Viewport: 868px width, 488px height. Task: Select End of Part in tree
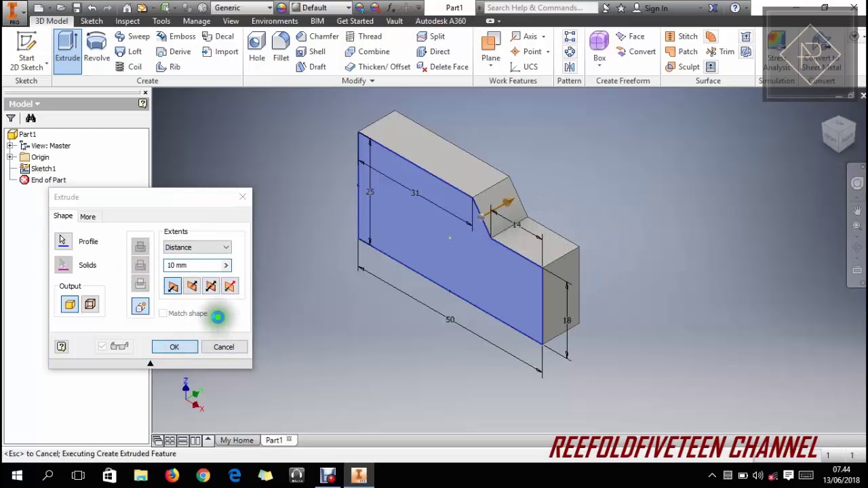(48, 180)
